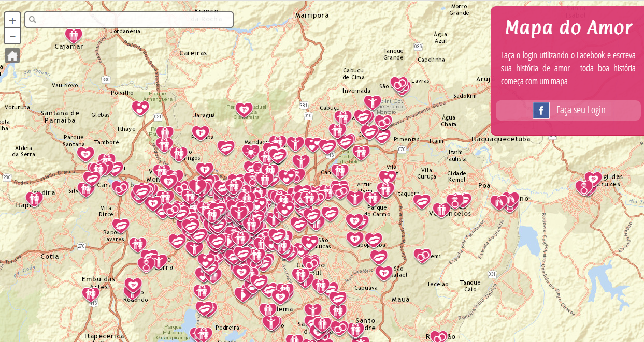644x342 pixels.
Task: Click the login instructions paragraph
Action: click(568, 68)
